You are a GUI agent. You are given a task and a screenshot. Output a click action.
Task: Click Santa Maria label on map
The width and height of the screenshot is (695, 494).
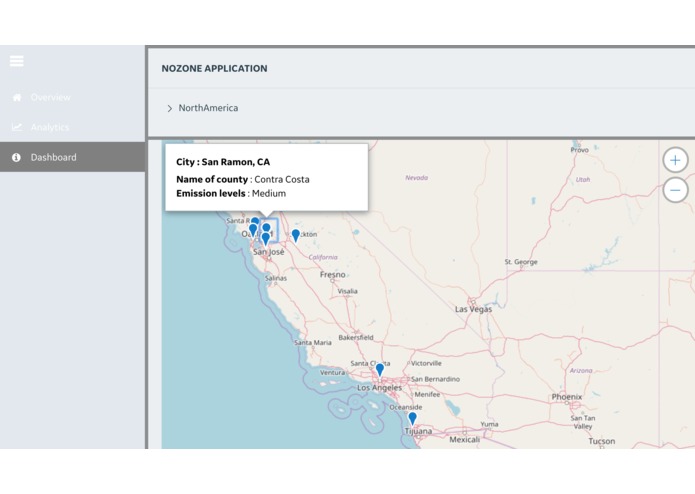pyautogui.click(x=313, y=342)
